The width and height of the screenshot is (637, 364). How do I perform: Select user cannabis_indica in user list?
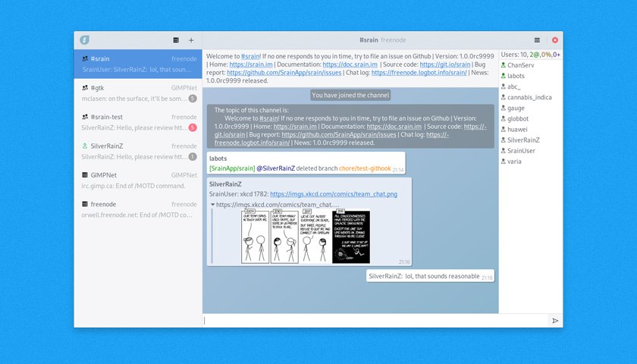[x=531, y=98]
